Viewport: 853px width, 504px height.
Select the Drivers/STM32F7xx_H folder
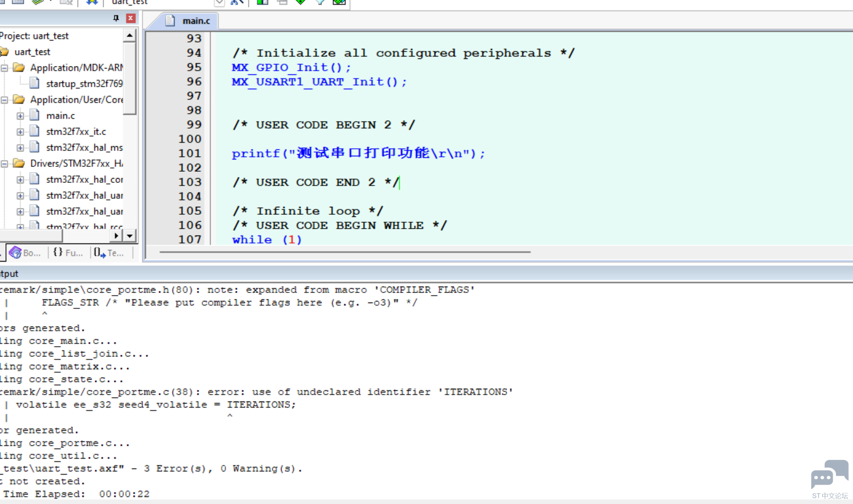click(76, 163)
